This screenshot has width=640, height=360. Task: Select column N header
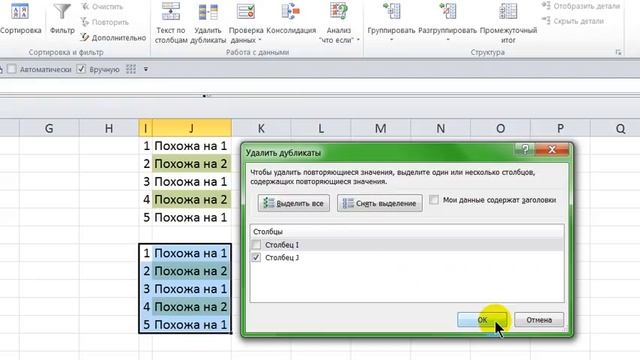[x=441, y=128]
